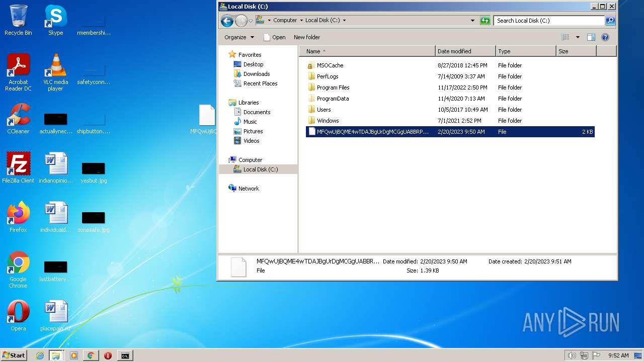Click the Windows Explorer taskbar button

(x=56, y=355)
